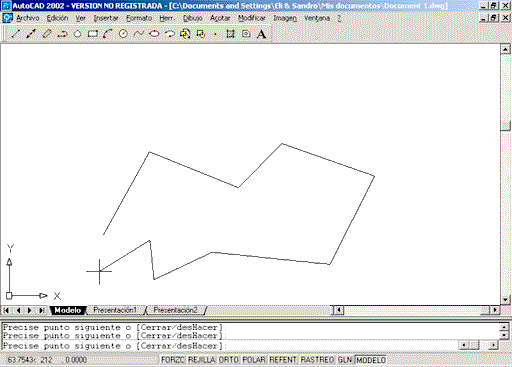The width and height of the screenshot is (512, 367).
Task: Select the Circle drawing tool
Action: coord(123,34)
